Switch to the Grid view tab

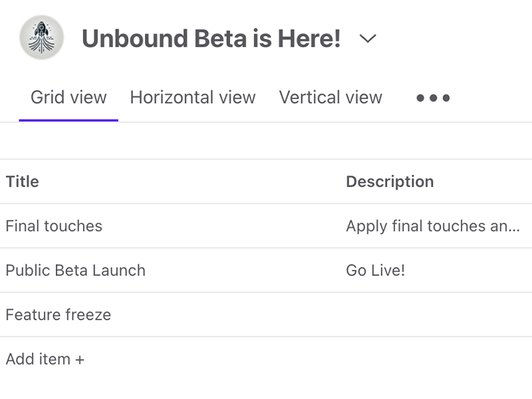(x=68, y=98)
